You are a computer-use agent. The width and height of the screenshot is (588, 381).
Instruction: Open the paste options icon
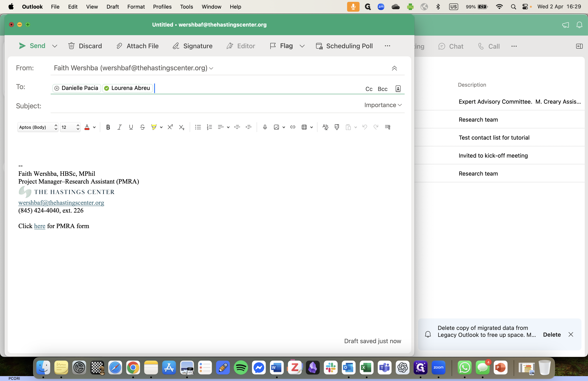tap(348, 127)
